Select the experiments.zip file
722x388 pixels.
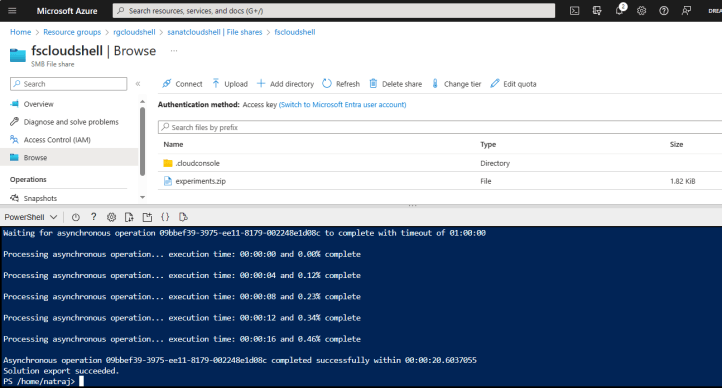(200, 181)
